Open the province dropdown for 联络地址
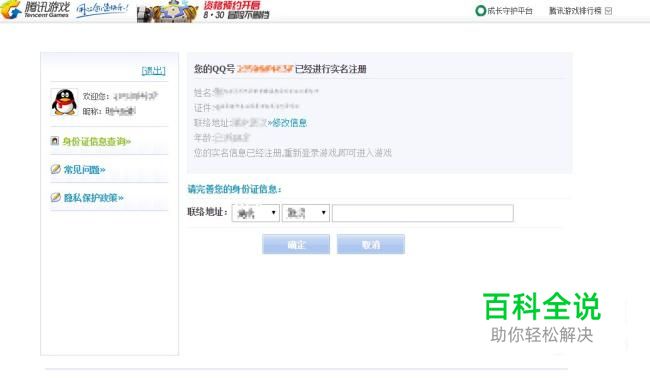Screen dimensions: 650x378 click(256, 213)
